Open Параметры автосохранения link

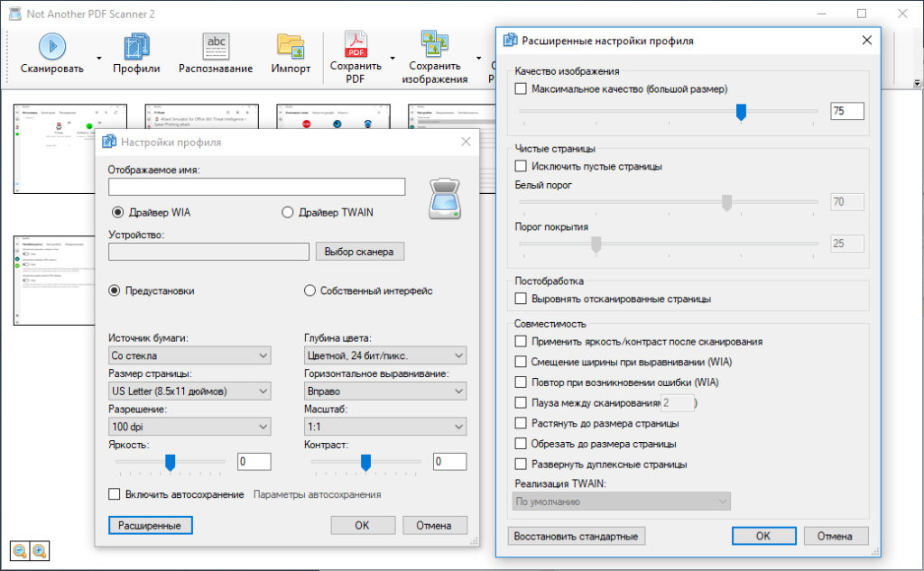point(317,494)
